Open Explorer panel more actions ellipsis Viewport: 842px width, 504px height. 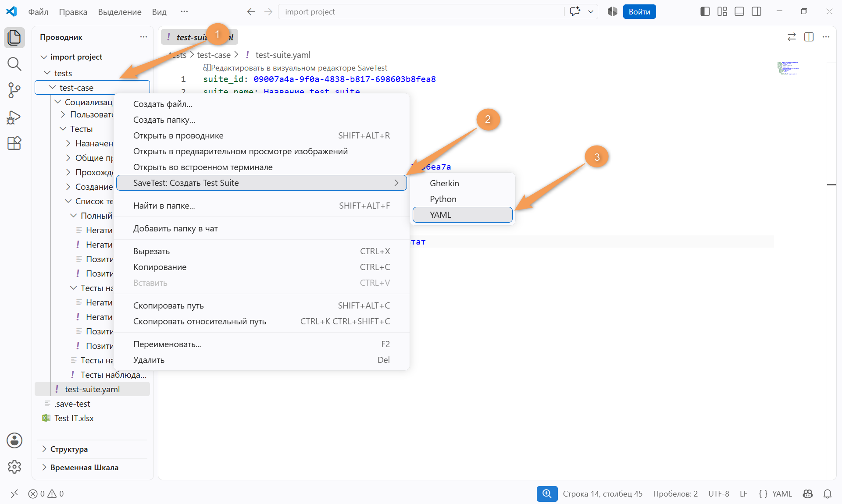coord(143,37)
